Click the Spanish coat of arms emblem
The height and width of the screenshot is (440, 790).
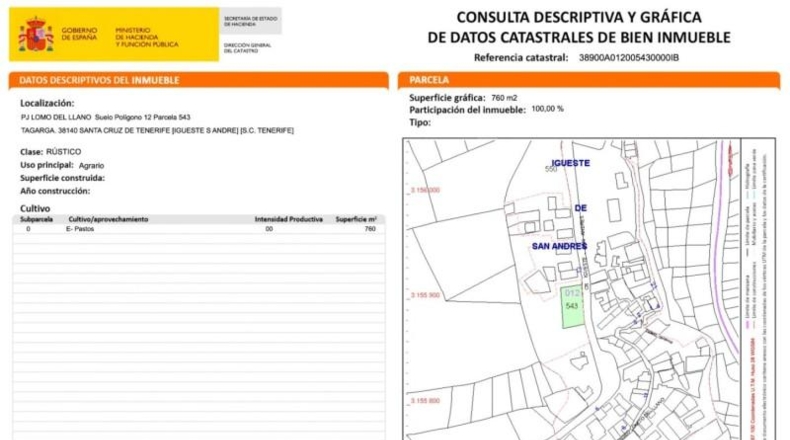pyautogui.click(x=36, y=34)
